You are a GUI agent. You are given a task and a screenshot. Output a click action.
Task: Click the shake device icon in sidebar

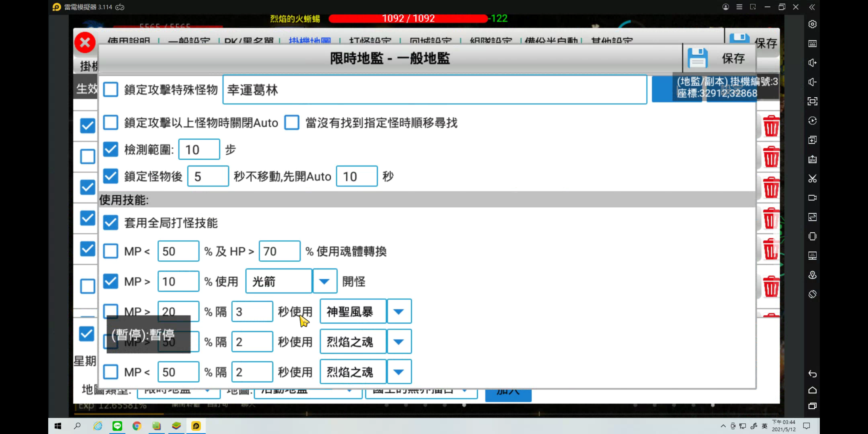coord(813,236)
